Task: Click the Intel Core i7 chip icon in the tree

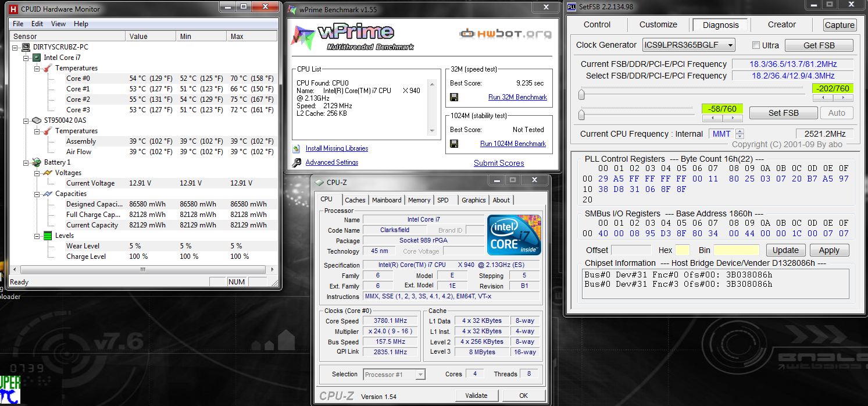Action: (x=37, y=58)
